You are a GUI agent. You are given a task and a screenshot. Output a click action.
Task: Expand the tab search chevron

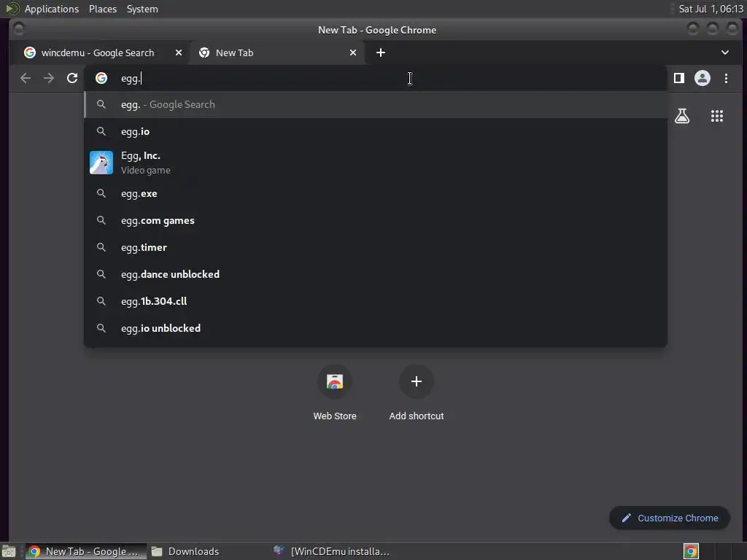pos(724,52)
